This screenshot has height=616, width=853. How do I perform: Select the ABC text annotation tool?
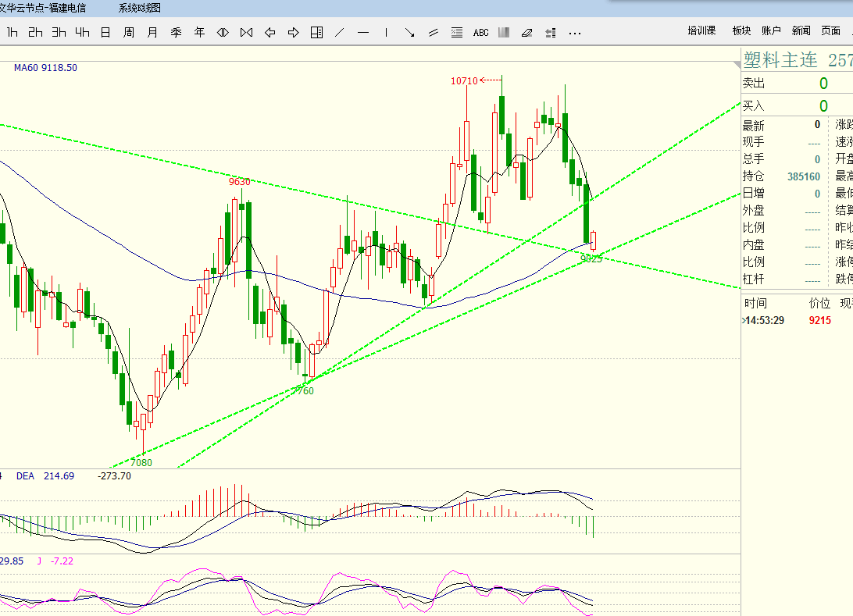[x=481, y=33]
